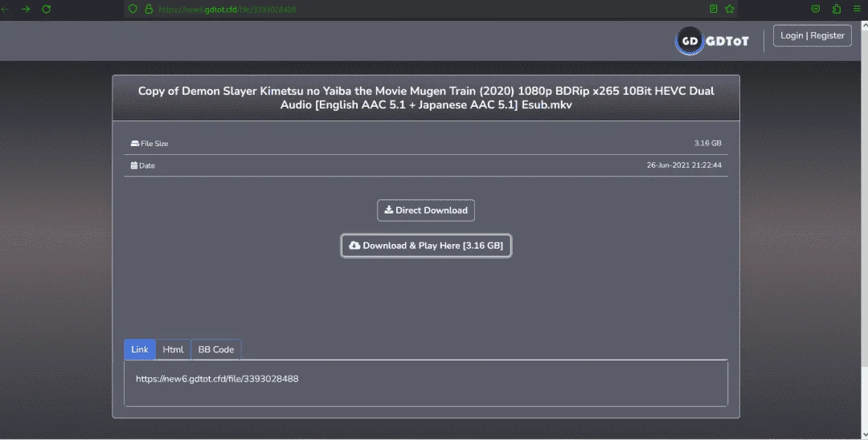Click the Direct Download button
The image size is (868, 440).
[426, 210]
